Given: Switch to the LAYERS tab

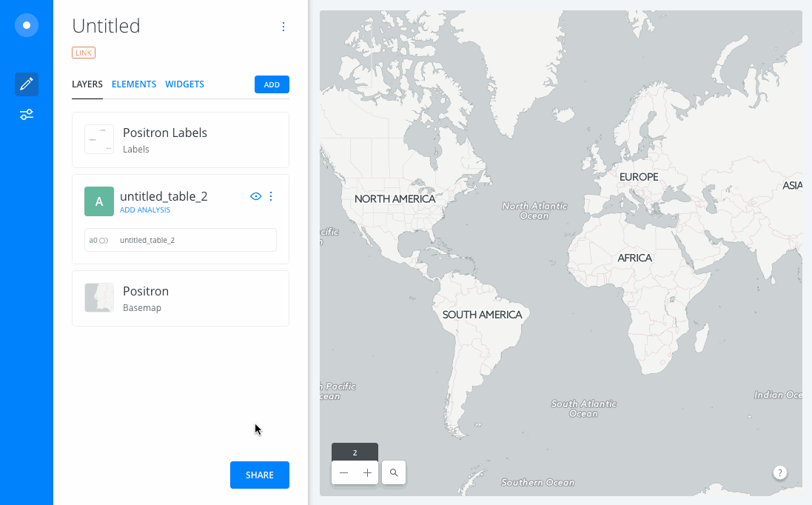Looking at the screenshot, I should point(87,84).
